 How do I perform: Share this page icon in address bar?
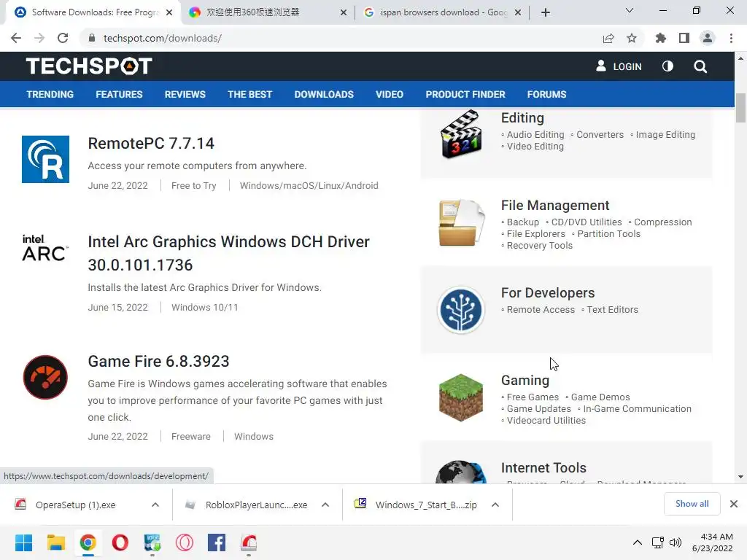[x=608, y=38]
